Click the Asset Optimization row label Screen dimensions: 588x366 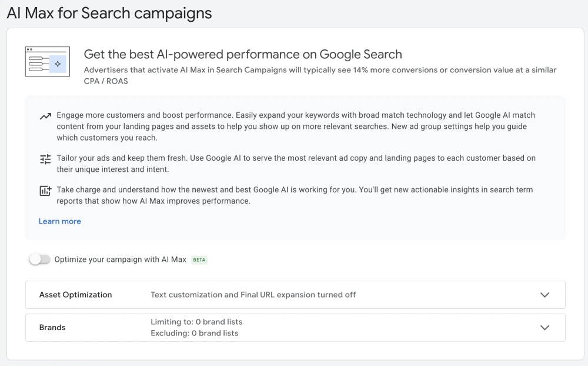75,295
